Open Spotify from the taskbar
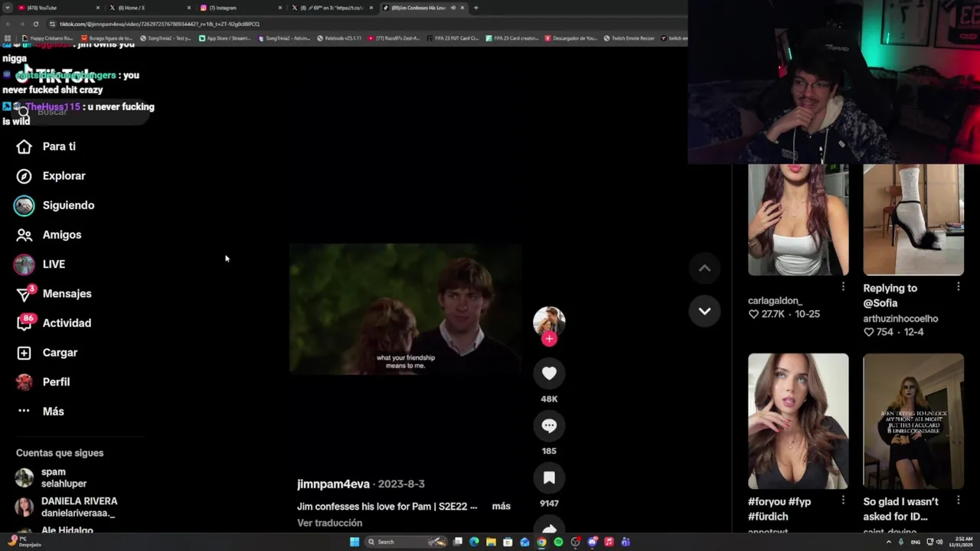Screen dimensions: 980x551 [x=558, y=542]
